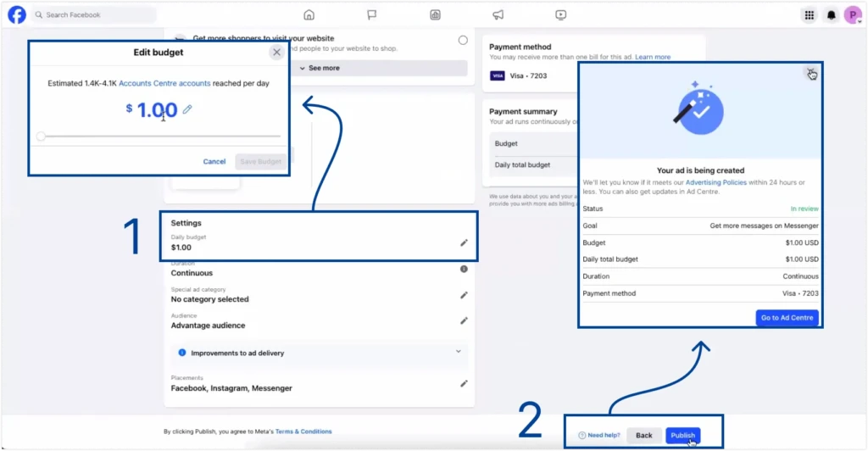Click the Go to Ad Centre button

pyautogui.click(x=787, y=318)
